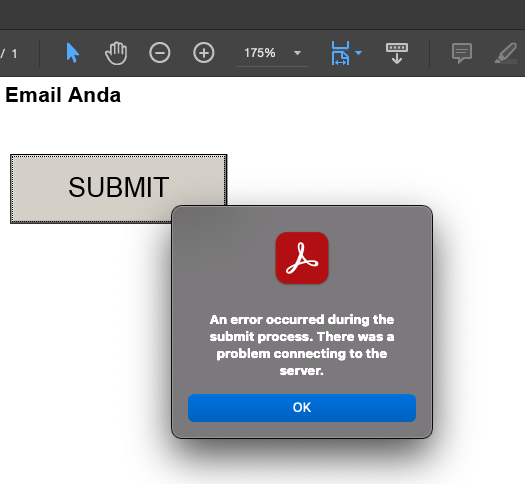
Task: Open the comment note tool
Action: pos(462,53)
